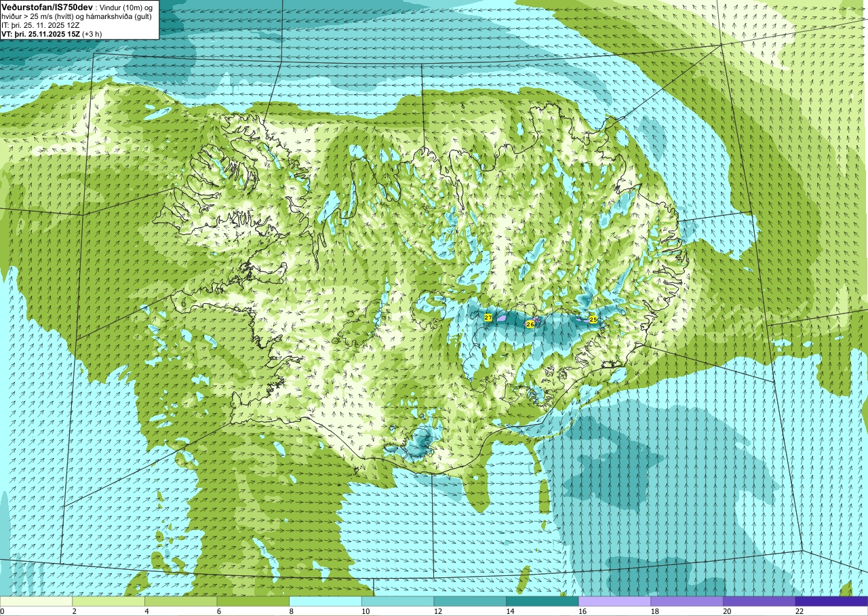The width and height of the screenshot is (868, 616).
Task: Click the scale label '4'
Action: [x=146, y=611]
